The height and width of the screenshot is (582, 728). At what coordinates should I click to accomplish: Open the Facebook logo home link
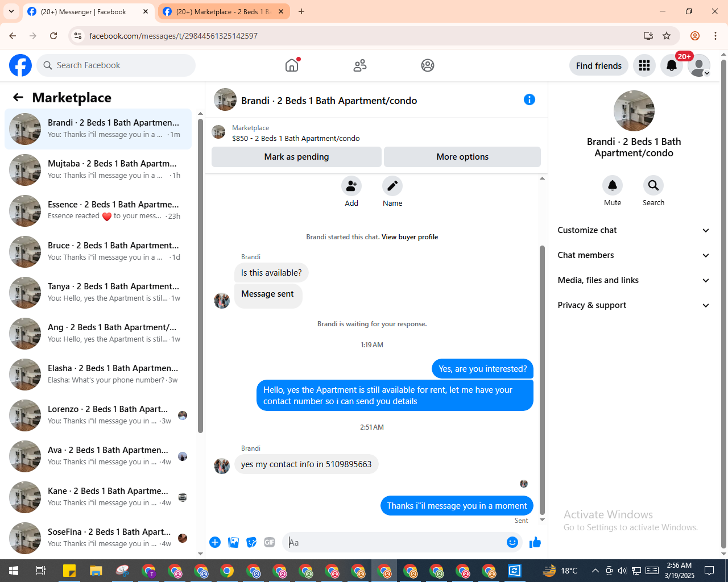point(20,65)
